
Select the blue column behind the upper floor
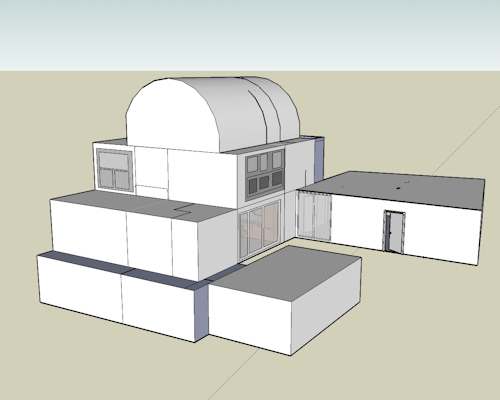click(319, 159)
